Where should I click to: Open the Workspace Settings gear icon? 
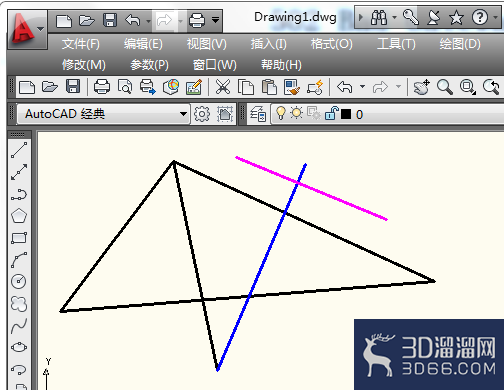[202, 114]
